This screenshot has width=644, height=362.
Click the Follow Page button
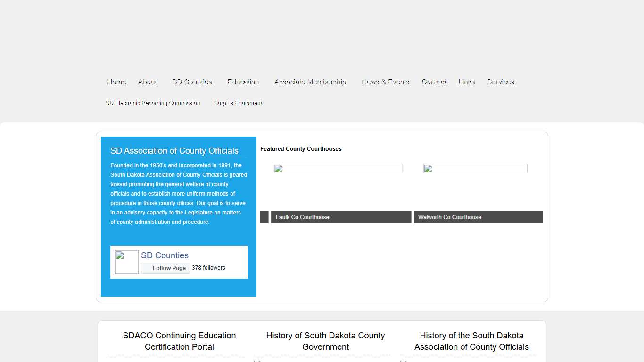click(165, 268)
